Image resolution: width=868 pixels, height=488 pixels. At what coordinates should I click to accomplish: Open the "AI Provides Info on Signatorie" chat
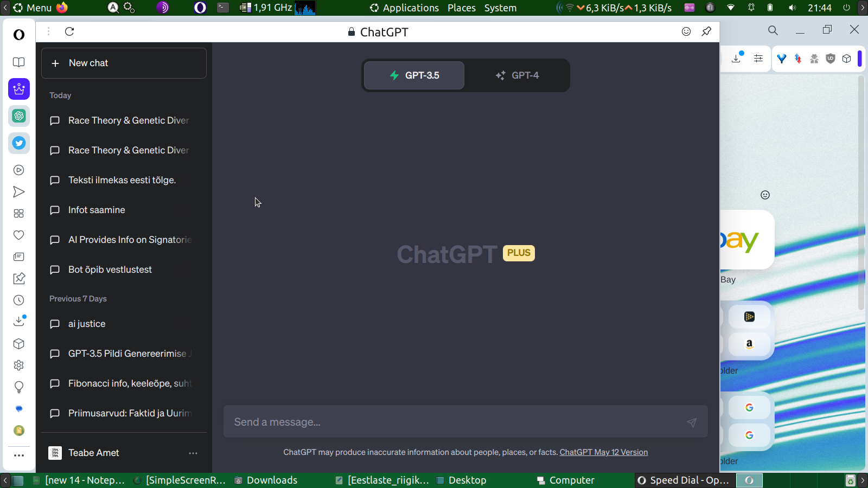click(x=124, y=240)
